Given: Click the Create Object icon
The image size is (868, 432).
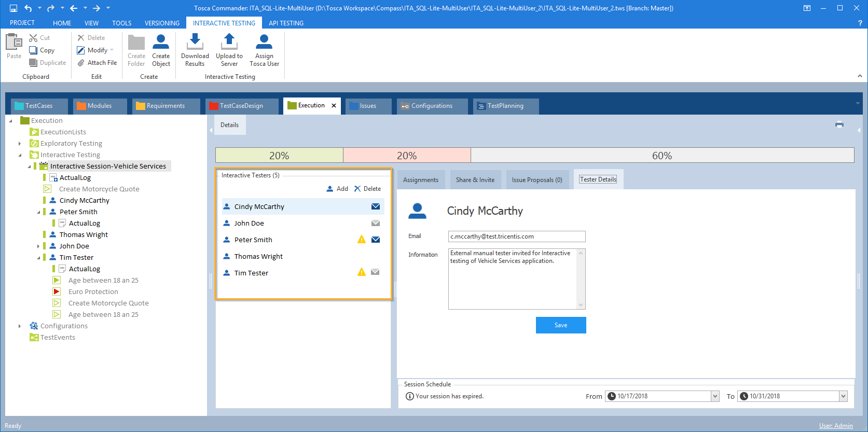Looking at the screenshot, I should tap(161, 41).
